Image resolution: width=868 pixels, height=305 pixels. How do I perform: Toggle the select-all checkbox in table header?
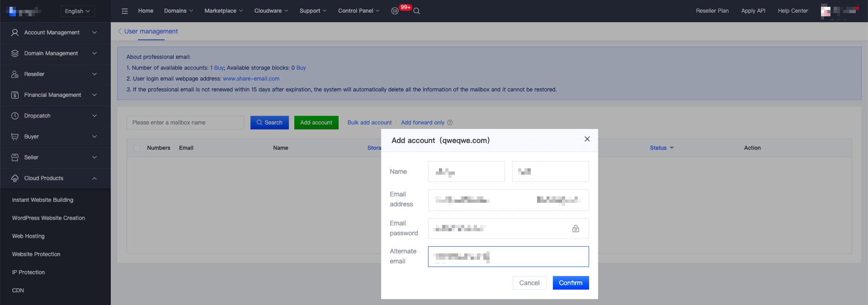[137, 148]
